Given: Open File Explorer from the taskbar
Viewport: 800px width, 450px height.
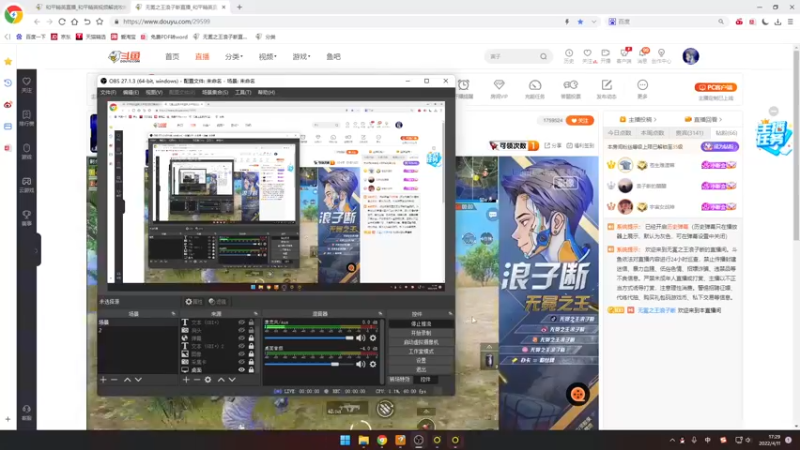Looking at the screenshot, I should (363, 440).
